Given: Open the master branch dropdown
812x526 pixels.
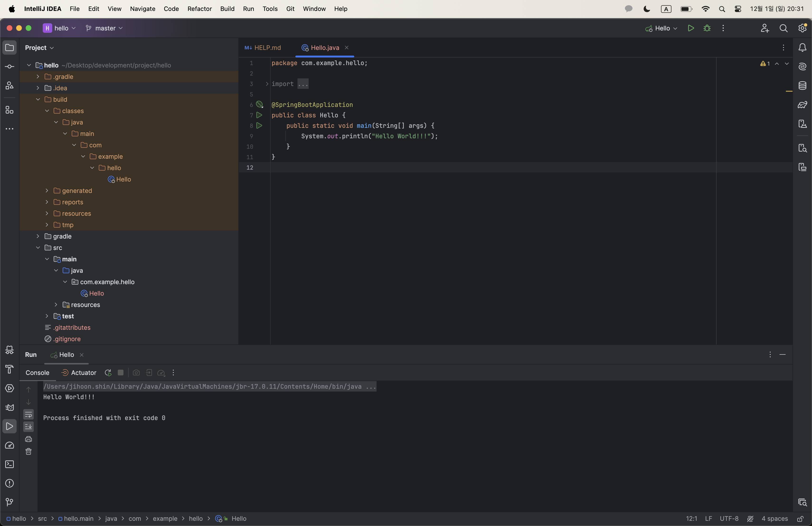Looking at the screenshot, I should point(104,28).
